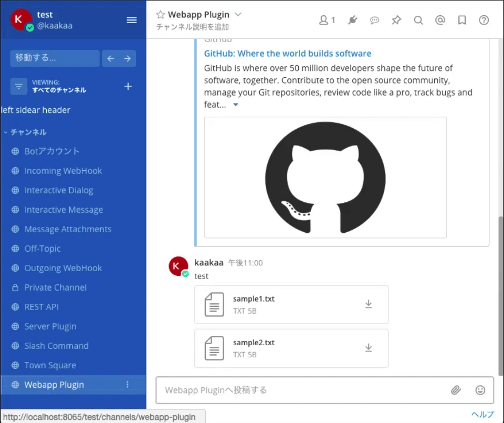Open the main hamburger menu
Image resolution: width=504 pixels, height=423 pixels.
131,20
